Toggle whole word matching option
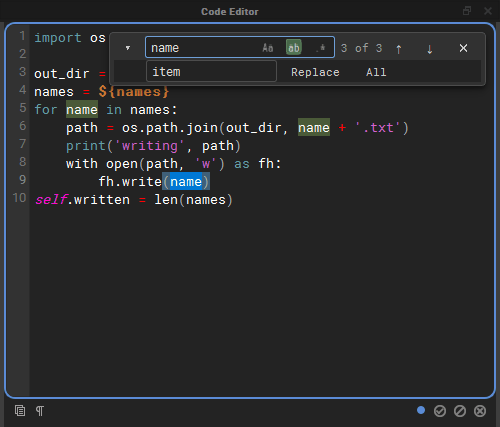Screen dimensions: 500x427 [294, 48]
